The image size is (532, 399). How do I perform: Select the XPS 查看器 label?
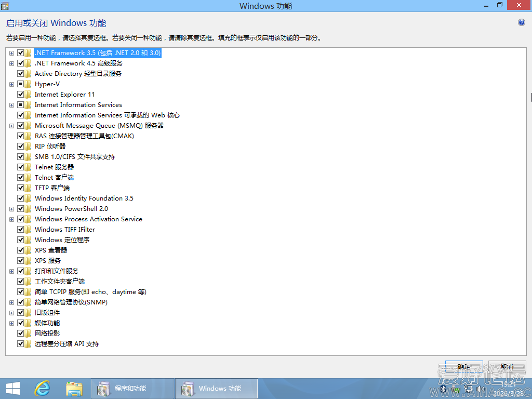coord(51,250)
